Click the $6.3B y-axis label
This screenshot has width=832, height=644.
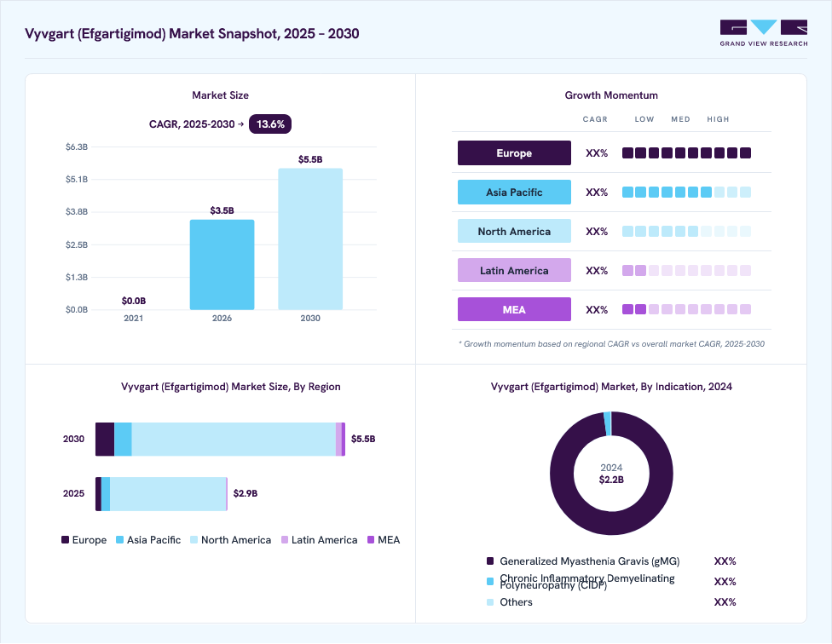[x=77, y=147]
